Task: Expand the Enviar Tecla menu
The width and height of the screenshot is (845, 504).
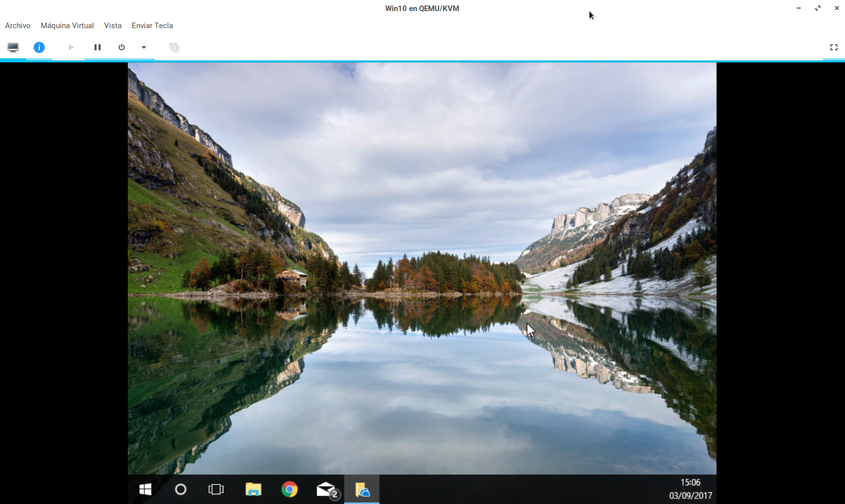Action: pyautogui.click(x=152, y=26)
